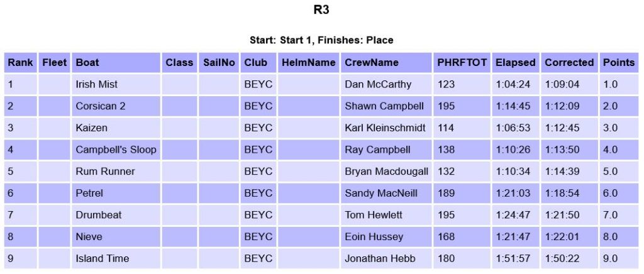Click the Start 1 caption text
The height and width of the screenshot is (274, 644).
tap(321, 40)
